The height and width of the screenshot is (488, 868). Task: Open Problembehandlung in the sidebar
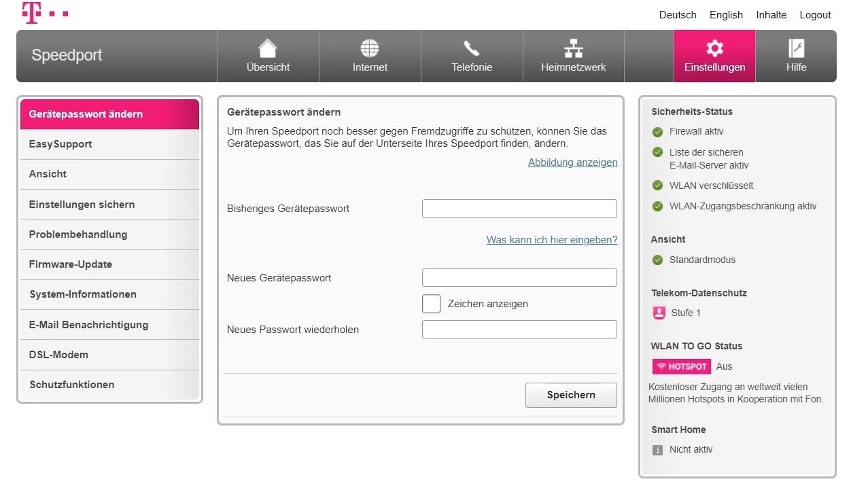109,234
